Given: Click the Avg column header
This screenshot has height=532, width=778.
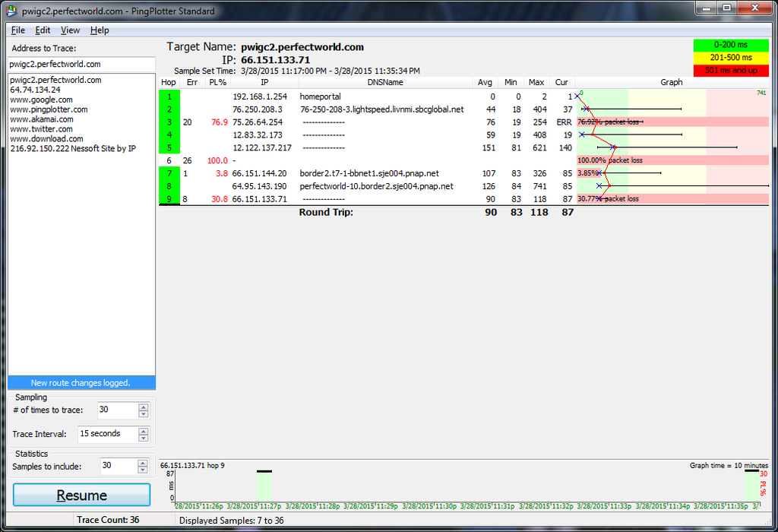Looking at the screenshot, I should [485, 82].
